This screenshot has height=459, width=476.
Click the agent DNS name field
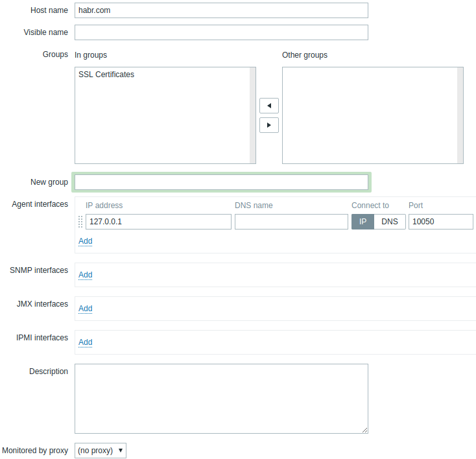291,222
